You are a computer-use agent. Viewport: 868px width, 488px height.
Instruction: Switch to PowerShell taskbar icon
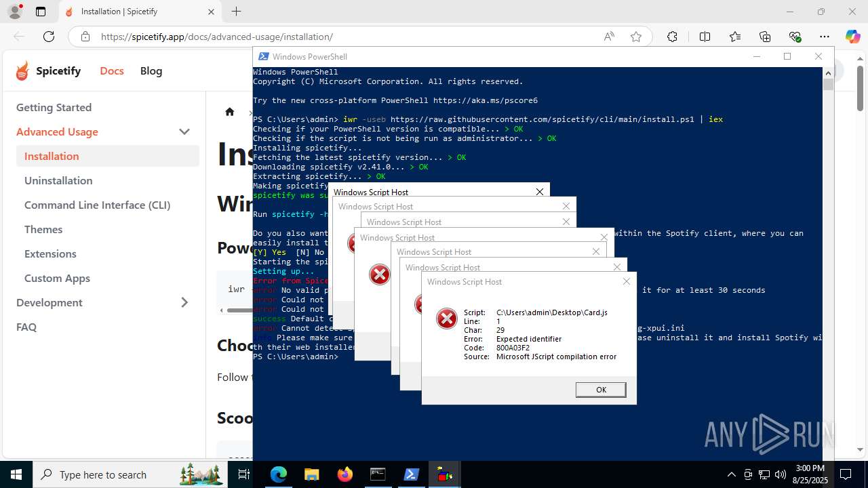411,474
